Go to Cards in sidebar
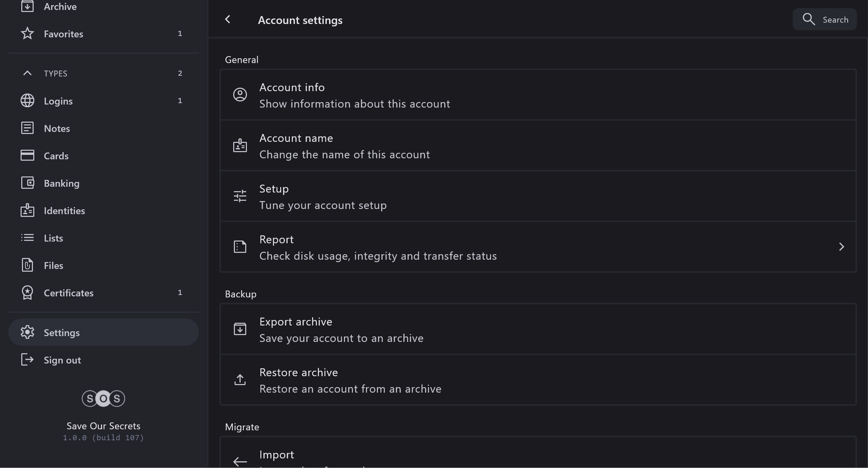The image size is (868, 468). (x=56, y=156)
